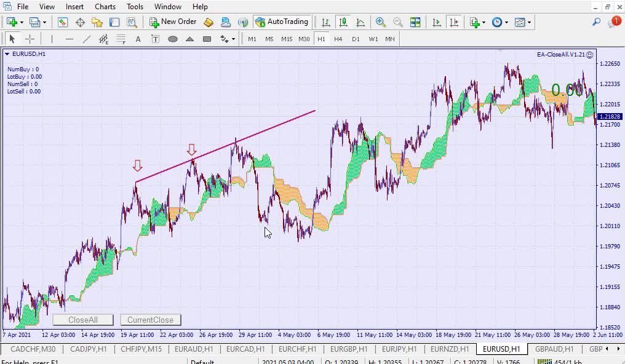Expand the periodicity clock dropdown
Viewport: 625px width, 364px height.
click(x=506, y=22)
